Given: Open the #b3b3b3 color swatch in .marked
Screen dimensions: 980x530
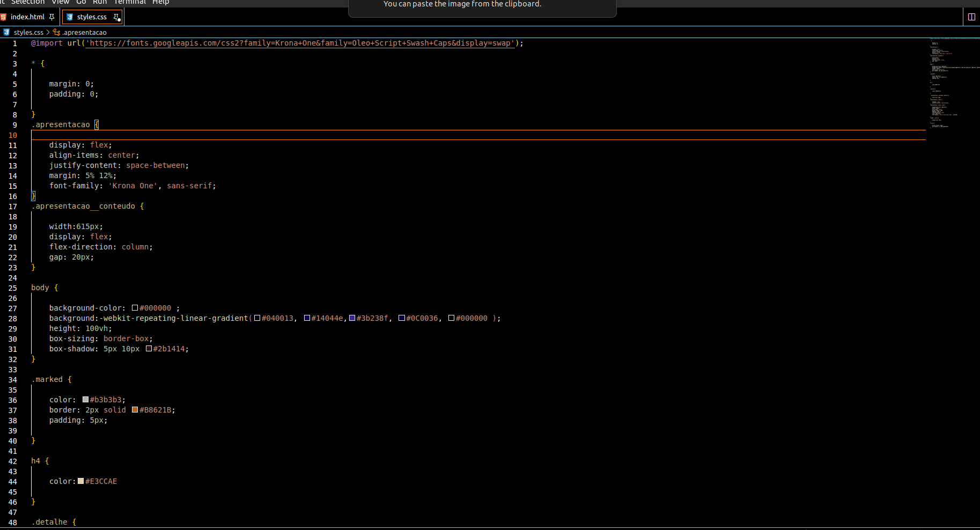Looking at the screenshot, I should coord(86,400).
